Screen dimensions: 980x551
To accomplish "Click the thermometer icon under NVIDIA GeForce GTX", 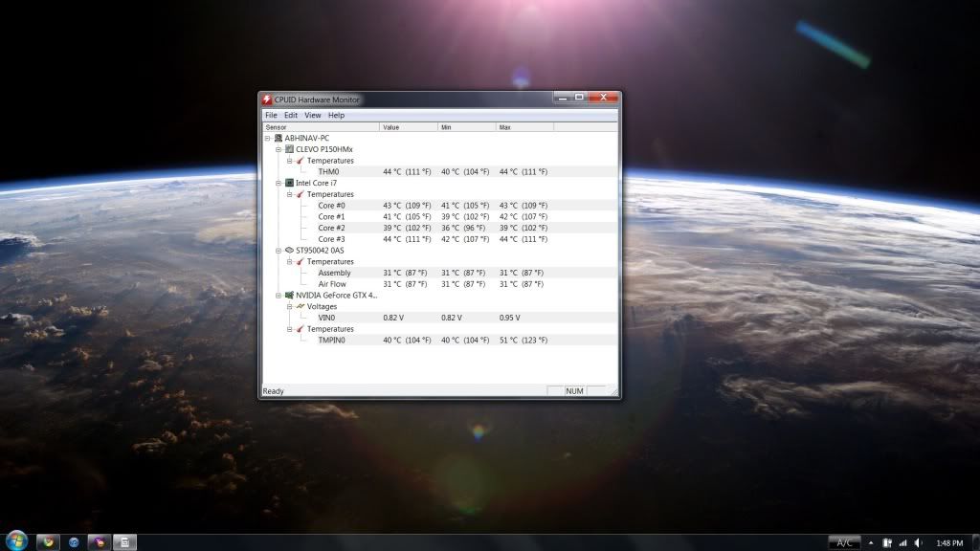I will (301, 329).
